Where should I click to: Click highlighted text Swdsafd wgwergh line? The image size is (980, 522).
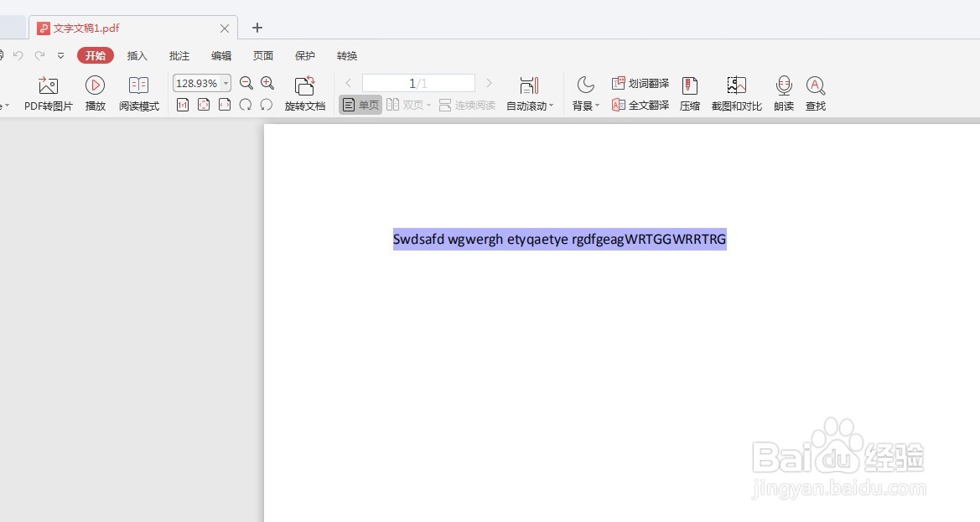tap(559, 239)
